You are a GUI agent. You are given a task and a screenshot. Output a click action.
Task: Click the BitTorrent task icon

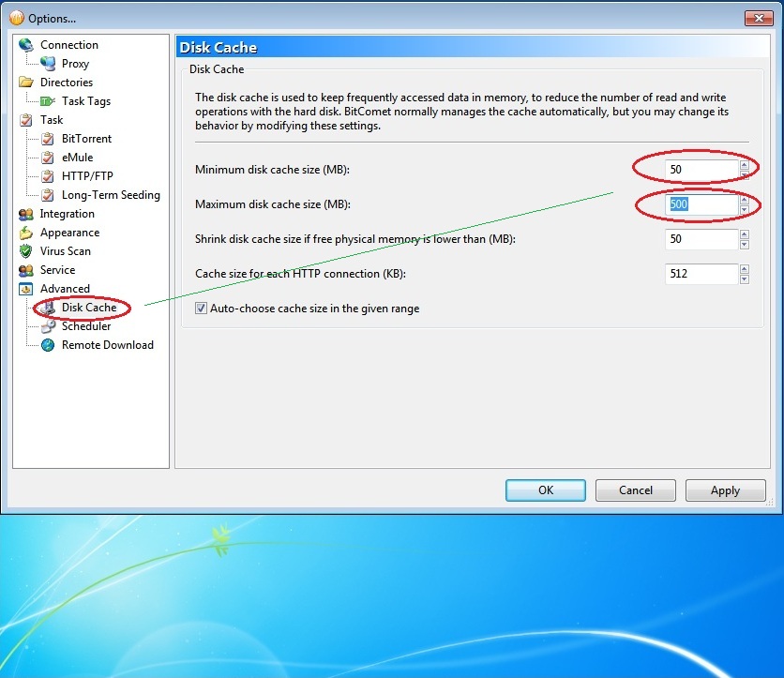coord(48,139)
